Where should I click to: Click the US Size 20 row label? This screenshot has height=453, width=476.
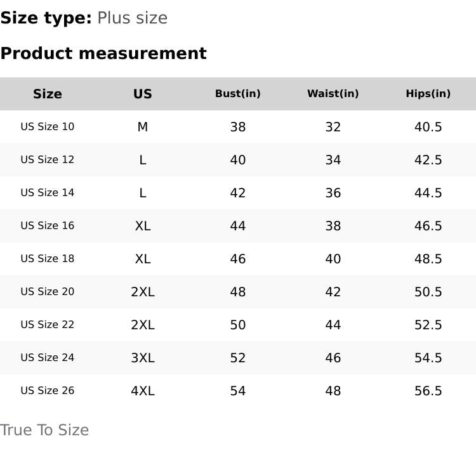tap(48, 292)
